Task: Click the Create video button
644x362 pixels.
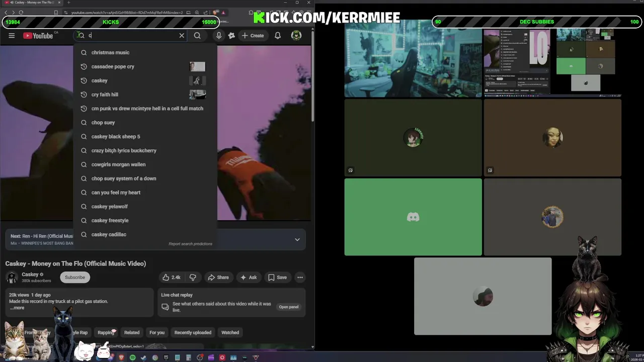Action: click(253, 36)
